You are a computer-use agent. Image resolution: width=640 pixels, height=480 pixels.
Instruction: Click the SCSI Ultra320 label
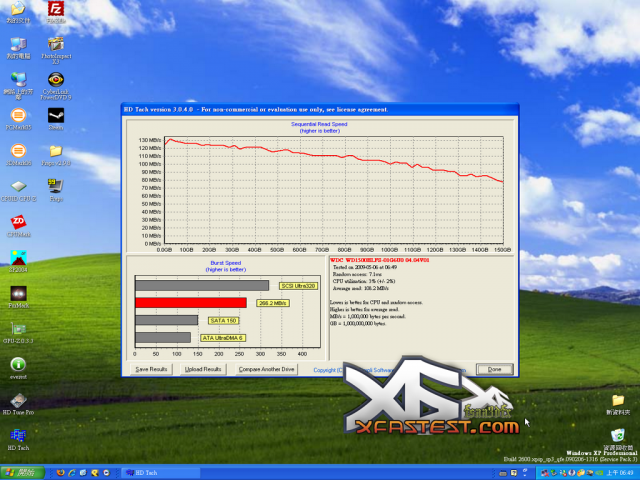click(x=298, y=286)
